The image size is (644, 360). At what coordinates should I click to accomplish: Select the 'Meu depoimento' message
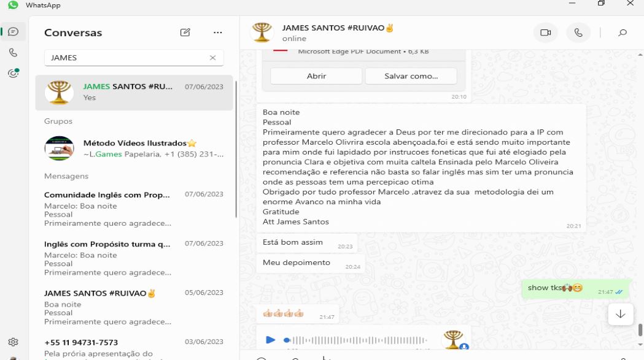click(x=311, y=262)
